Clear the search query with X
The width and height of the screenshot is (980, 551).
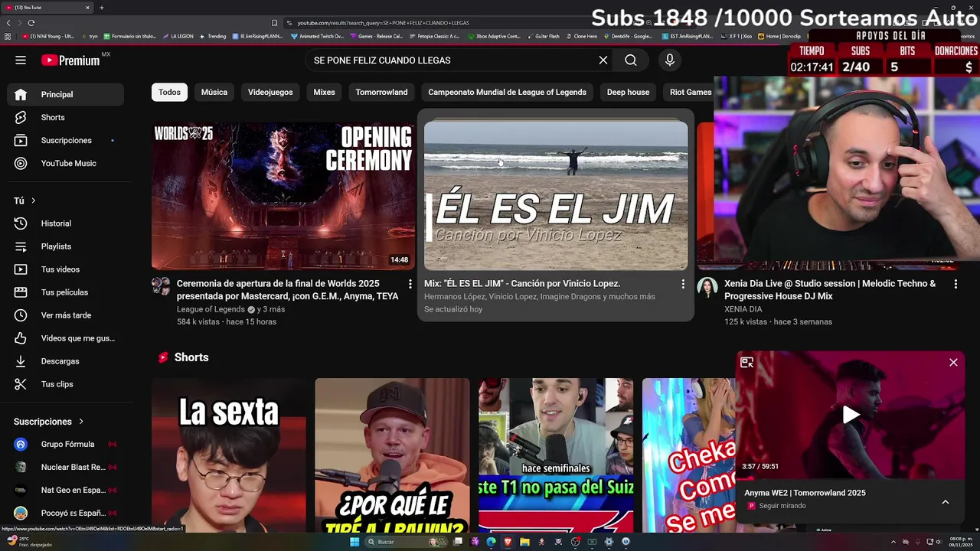click(603, 60)
